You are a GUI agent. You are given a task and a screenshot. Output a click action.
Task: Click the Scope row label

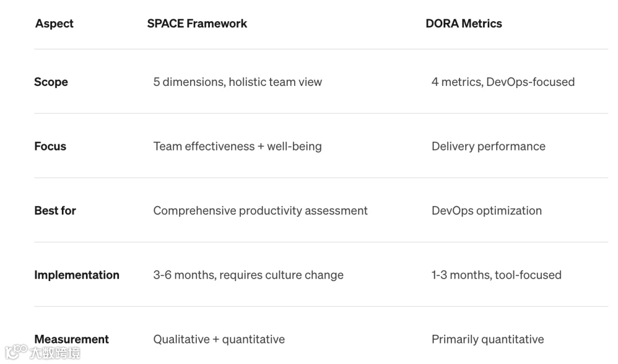point(51,82)
